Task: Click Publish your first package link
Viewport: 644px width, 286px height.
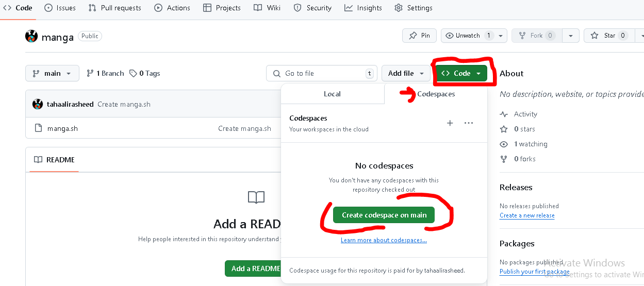Action: click(x=535, y=272)
